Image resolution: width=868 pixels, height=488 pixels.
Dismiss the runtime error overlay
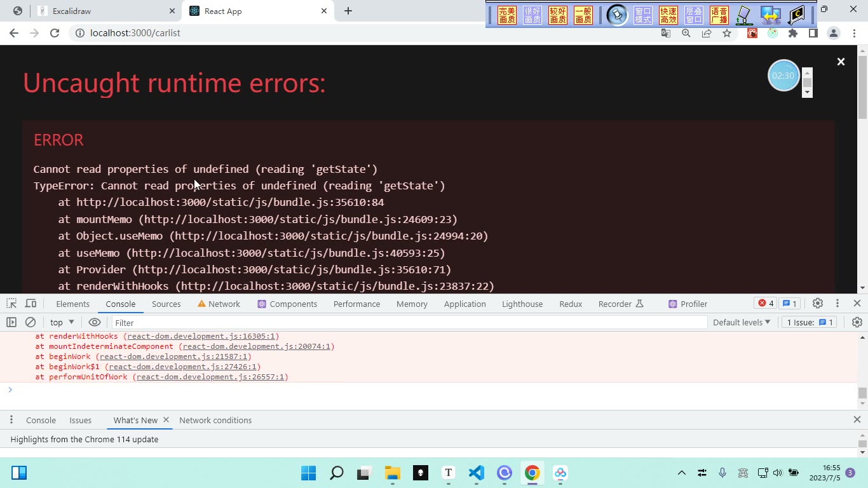click(841, 62)
